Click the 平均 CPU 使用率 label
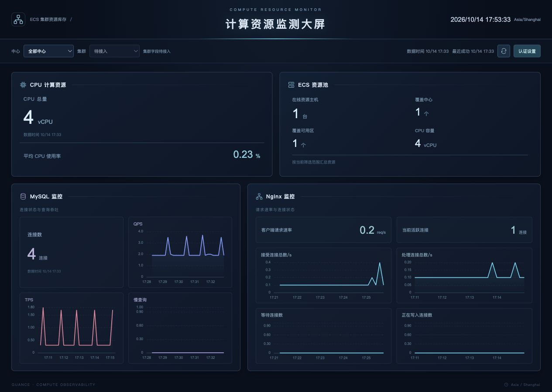Screen dimensions: 552x392 coord(42,156)
